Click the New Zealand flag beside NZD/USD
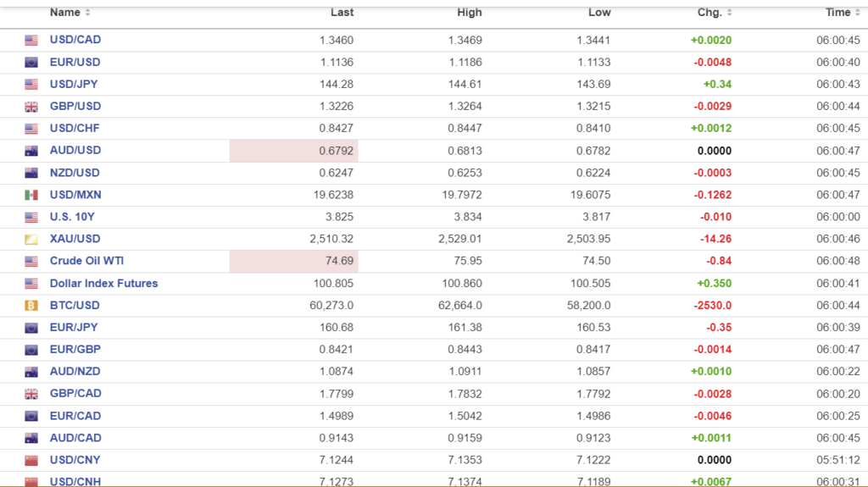The width and height of the screenshot is (868, 487). click(x=31, y=173)
